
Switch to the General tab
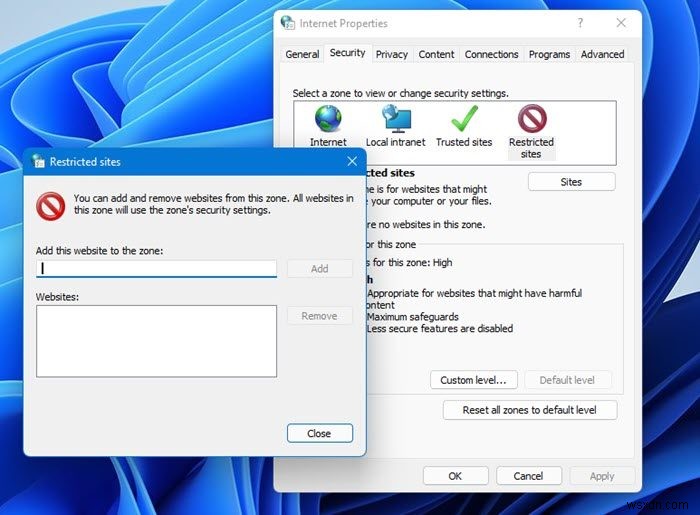[x=302, y=54]
